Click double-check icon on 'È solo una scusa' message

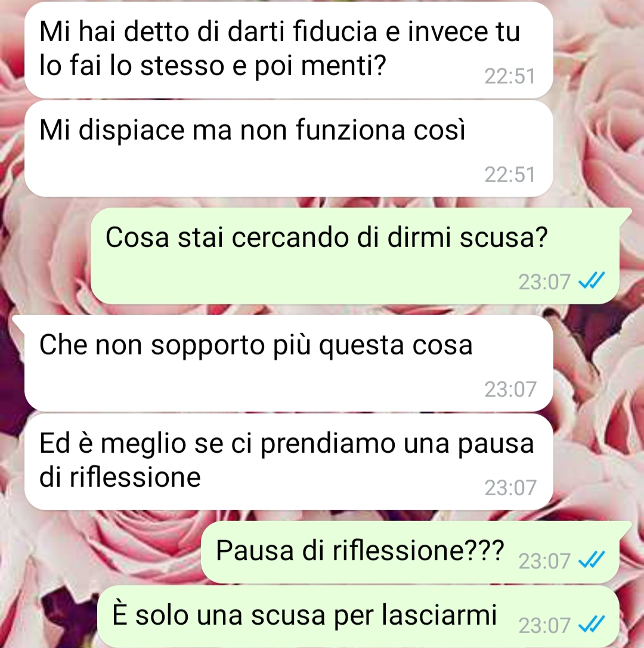click(x=591, y=625)
